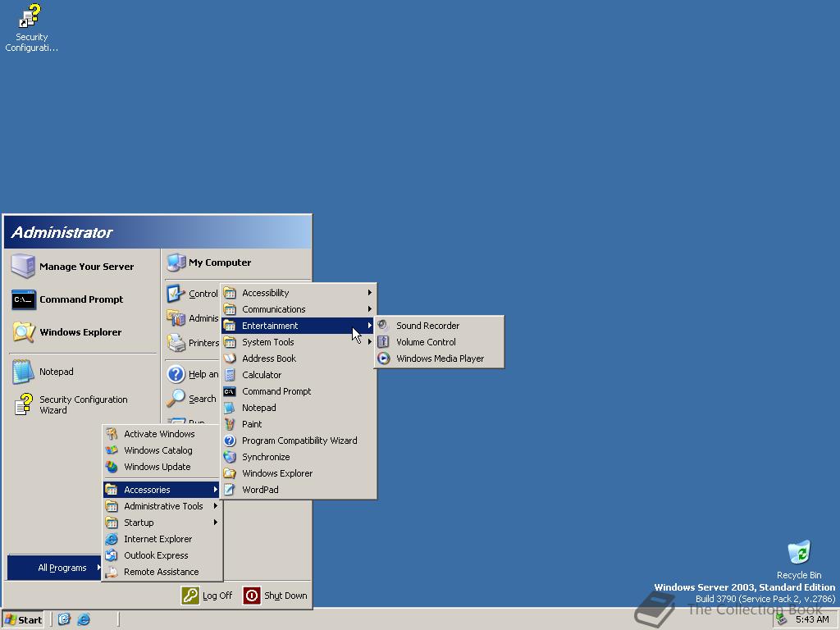Click the Accessories submenu arrow
This screenshot has width=840, height=630.
click(x=216, y=489)
